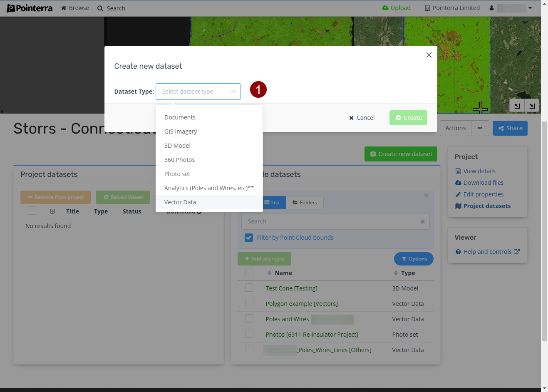Uncheck Filter by Point Cloud bounds
Image resolution: width=548 pixels, height=392 pixels.
249,238
